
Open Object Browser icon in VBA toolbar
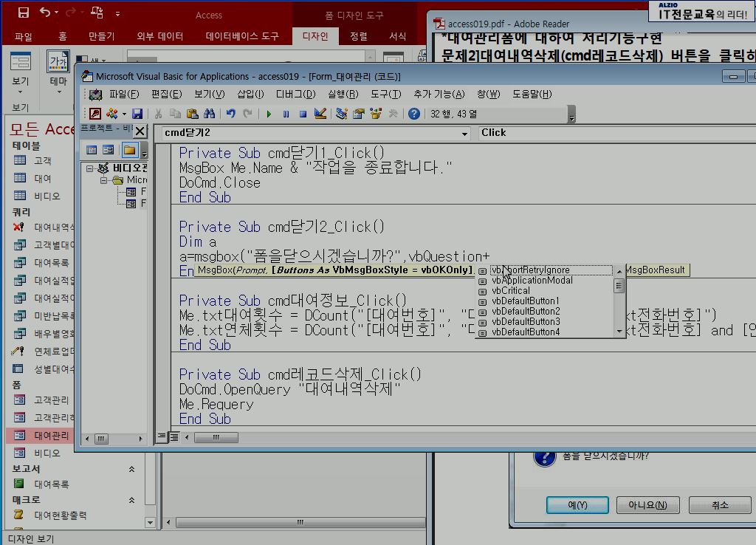(376, 114)
